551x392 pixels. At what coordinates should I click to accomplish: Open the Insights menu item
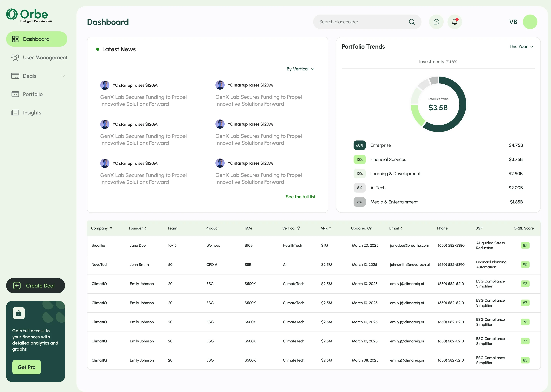pyautogui.click(x=26, y=113)
